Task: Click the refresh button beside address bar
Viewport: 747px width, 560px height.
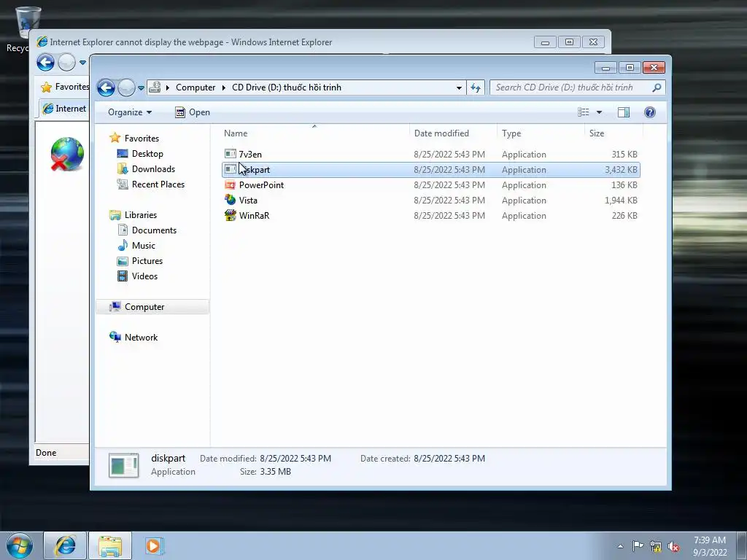Action: pos(476,87)
